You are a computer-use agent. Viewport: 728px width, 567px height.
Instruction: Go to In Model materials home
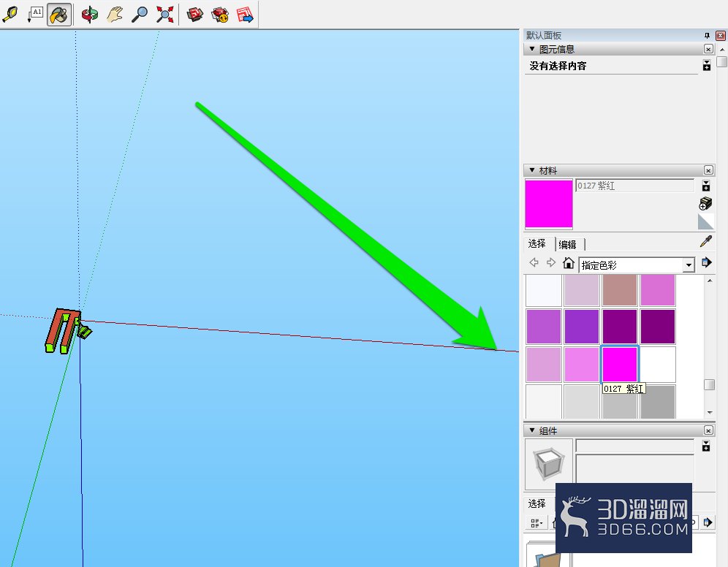click(x=568, y=263)
